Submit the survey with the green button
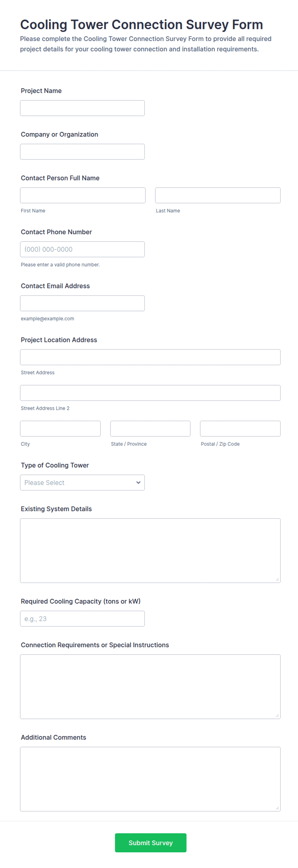 [151, 843]
